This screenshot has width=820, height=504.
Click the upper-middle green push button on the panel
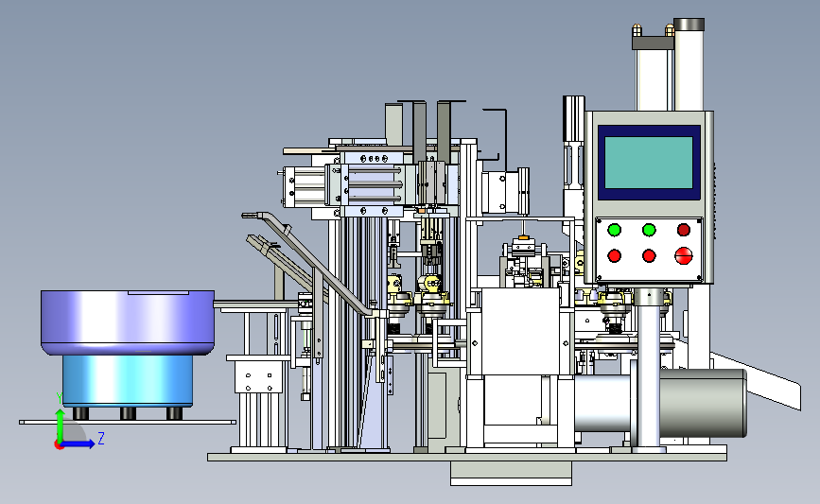(x=649, y=230)
